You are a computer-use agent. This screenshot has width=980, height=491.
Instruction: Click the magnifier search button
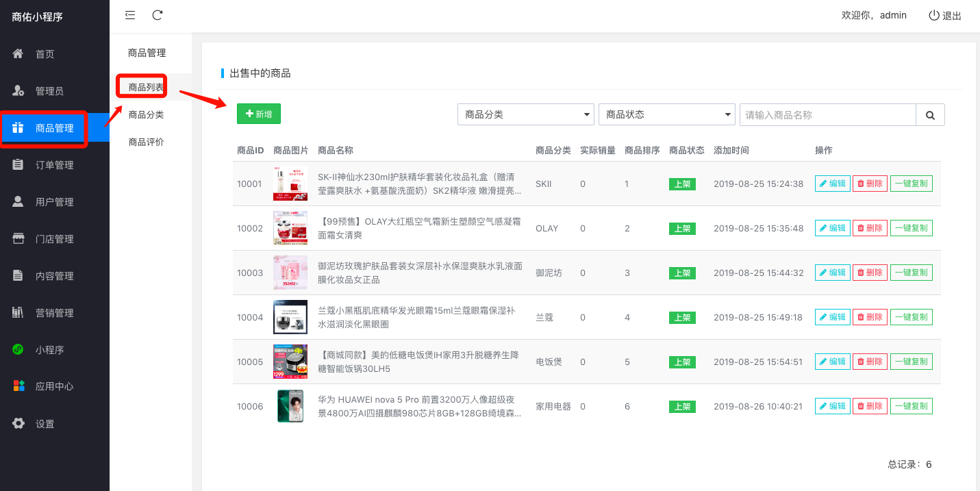click(931, 115)
